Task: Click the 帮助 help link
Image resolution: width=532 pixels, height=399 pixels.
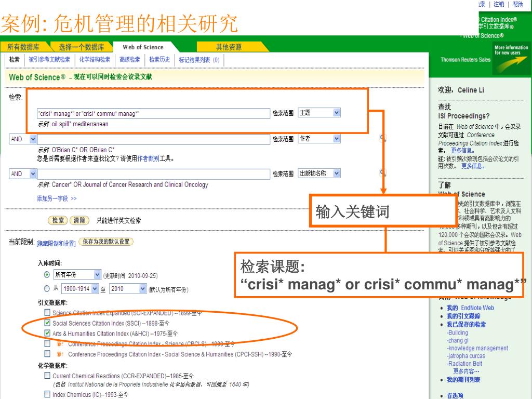Action: [x=518, y=4]
